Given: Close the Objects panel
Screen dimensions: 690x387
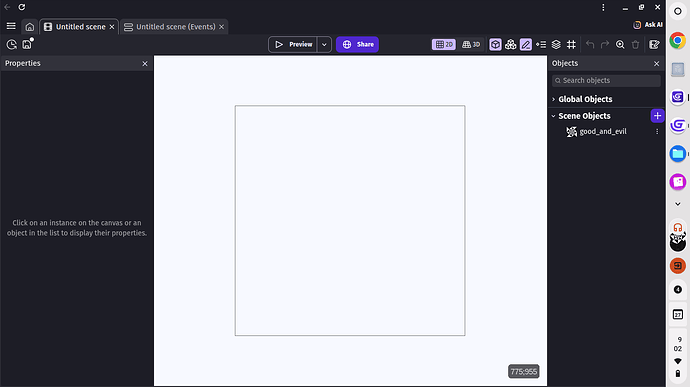Looking at the screenshot, I should click(x=657, y=64).
